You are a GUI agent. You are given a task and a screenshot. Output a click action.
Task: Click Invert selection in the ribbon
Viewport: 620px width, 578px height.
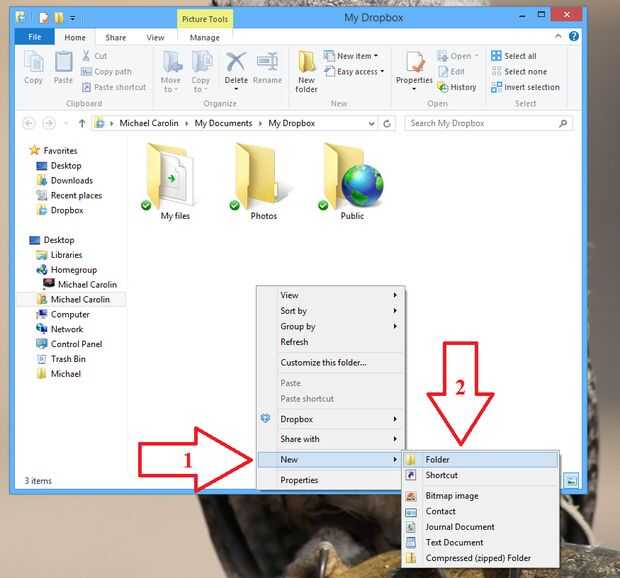pyautogui.click(x=525, y=87)
